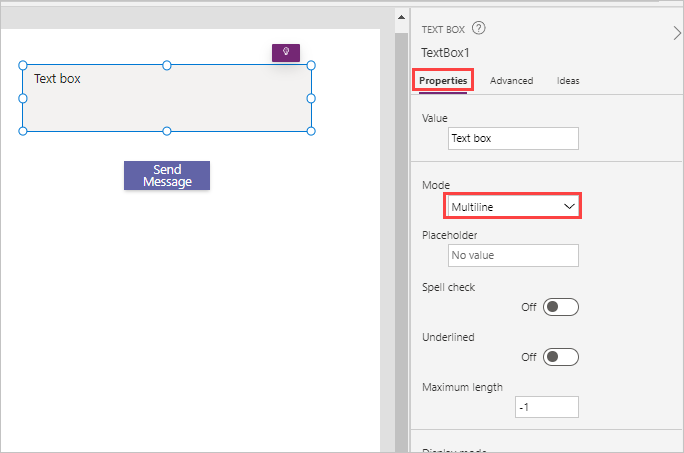Collapse the properties pane with the chevron
The height and width of the screenshot is (453, 684).
click(x=677, y=33)
